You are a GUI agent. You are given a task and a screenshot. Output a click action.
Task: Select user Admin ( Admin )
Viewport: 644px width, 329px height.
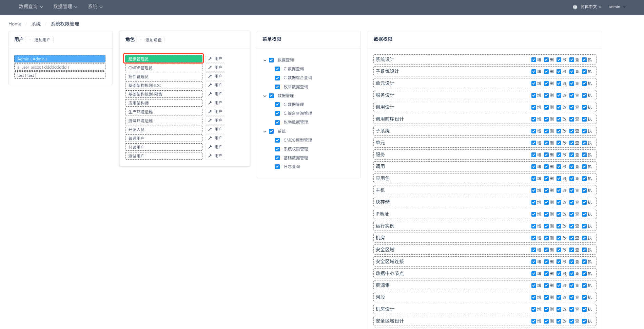tap(60, 59)
